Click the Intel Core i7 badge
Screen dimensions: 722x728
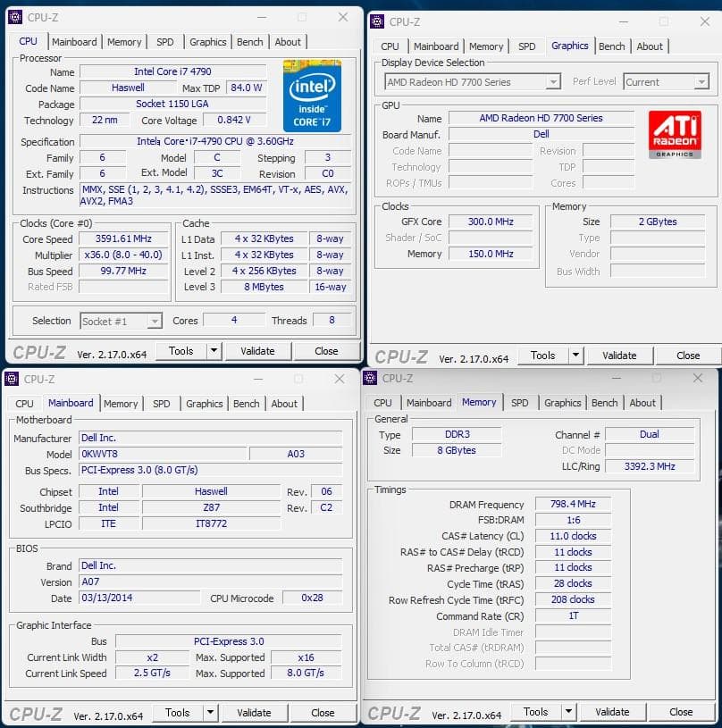(312, 95)
